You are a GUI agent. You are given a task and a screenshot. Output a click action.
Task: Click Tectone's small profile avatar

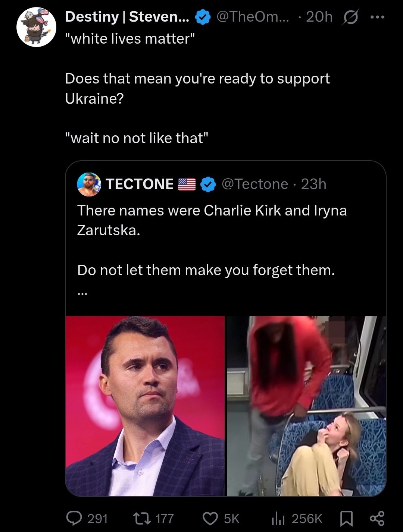click(89, 184)
